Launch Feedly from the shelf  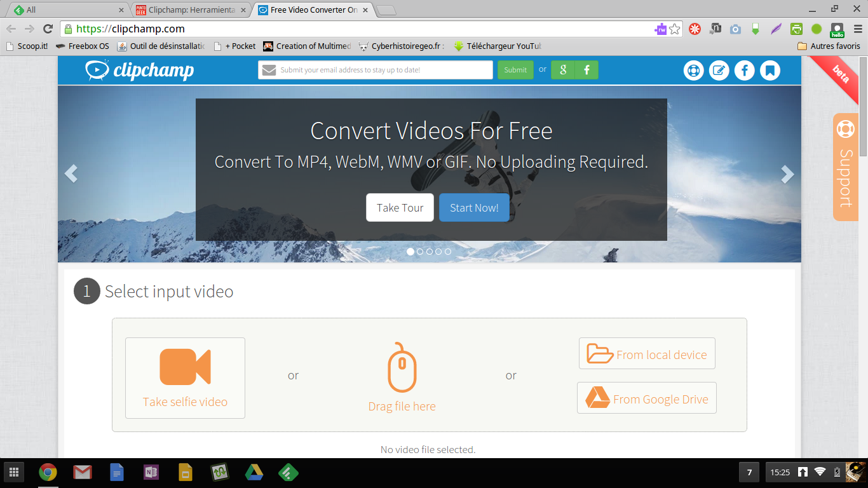(x=288, y=472)
